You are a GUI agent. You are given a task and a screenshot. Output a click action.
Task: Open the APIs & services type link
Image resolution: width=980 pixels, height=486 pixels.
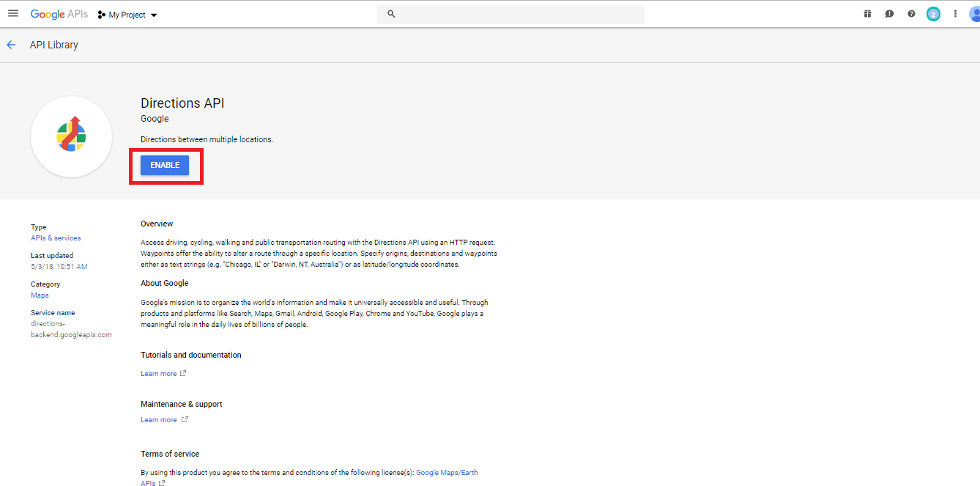(56, 238)
